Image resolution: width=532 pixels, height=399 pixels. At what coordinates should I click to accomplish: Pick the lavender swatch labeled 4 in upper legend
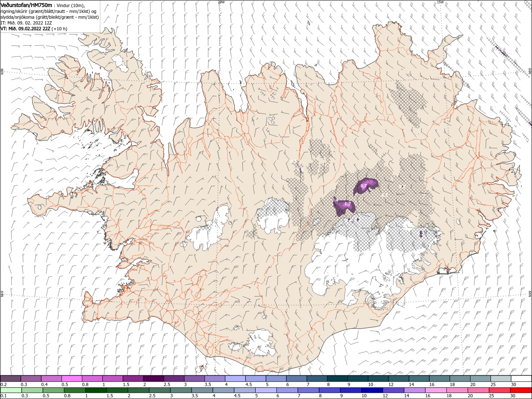click(x=235, y=379)
